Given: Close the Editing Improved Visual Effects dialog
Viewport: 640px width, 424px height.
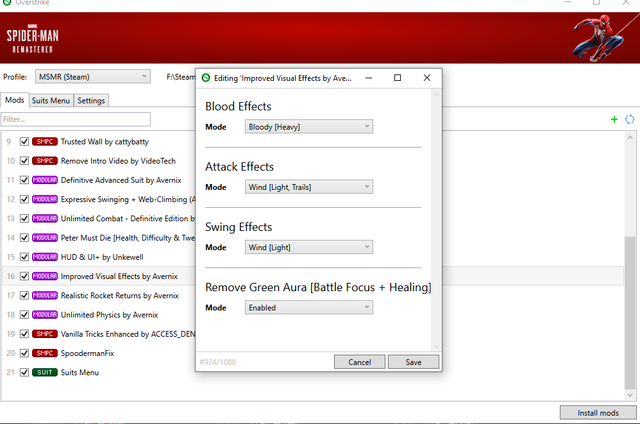Looking at the screenshot, I should (427, 78).
